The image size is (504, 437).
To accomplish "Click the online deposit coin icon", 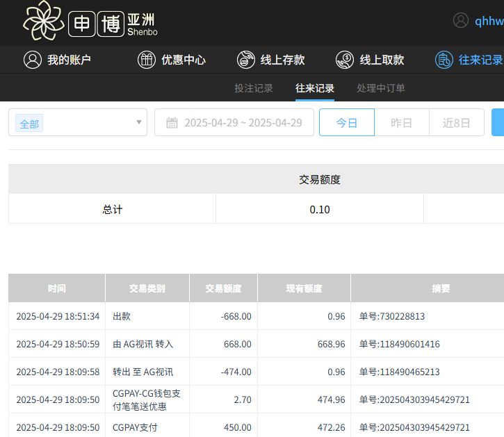I will coord(245,60).
